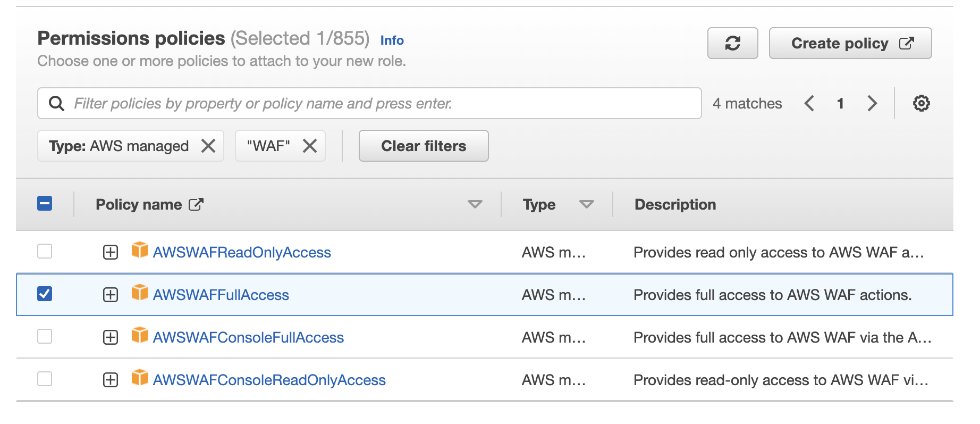Open the Type column sort dropdown
The height and width of the screenshot is (424, 980).
[586, 204]
